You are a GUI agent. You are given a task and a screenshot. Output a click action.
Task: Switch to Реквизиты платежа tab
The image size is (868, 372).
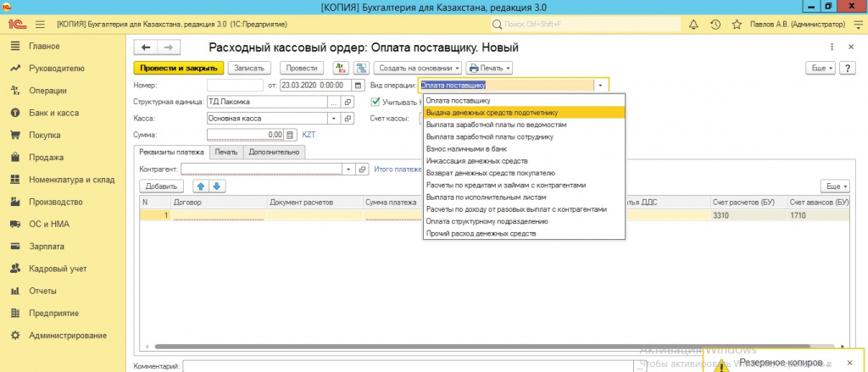pyautogui.click(x=172, y=153)
